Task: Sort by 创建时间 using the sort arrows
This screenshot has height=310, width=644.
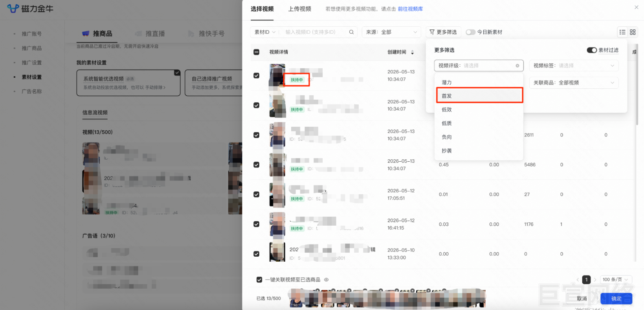Action: 412,52
